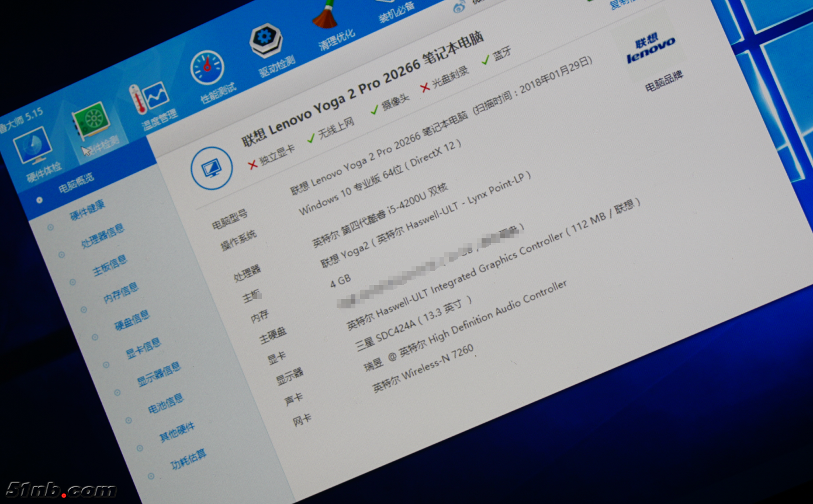Open 处理器信息 in the sidebar

point(103,236)
